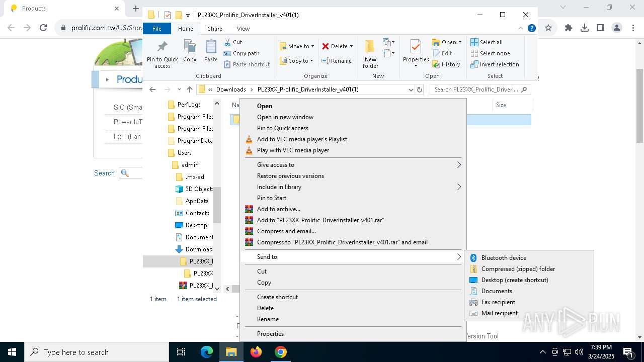
Task: Click Copy path in ribbon
Action: [242, 53]
